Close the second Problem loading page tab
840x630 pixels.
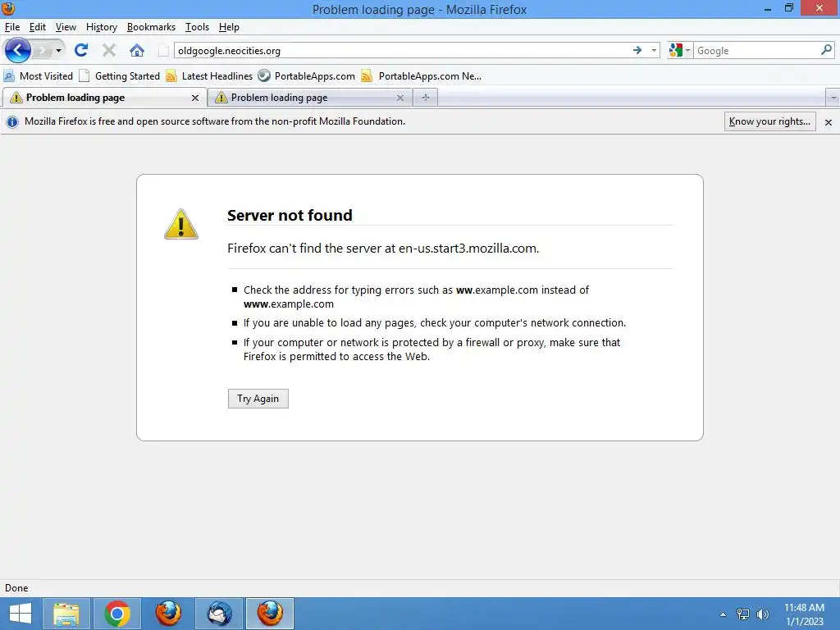click(400, 98)
